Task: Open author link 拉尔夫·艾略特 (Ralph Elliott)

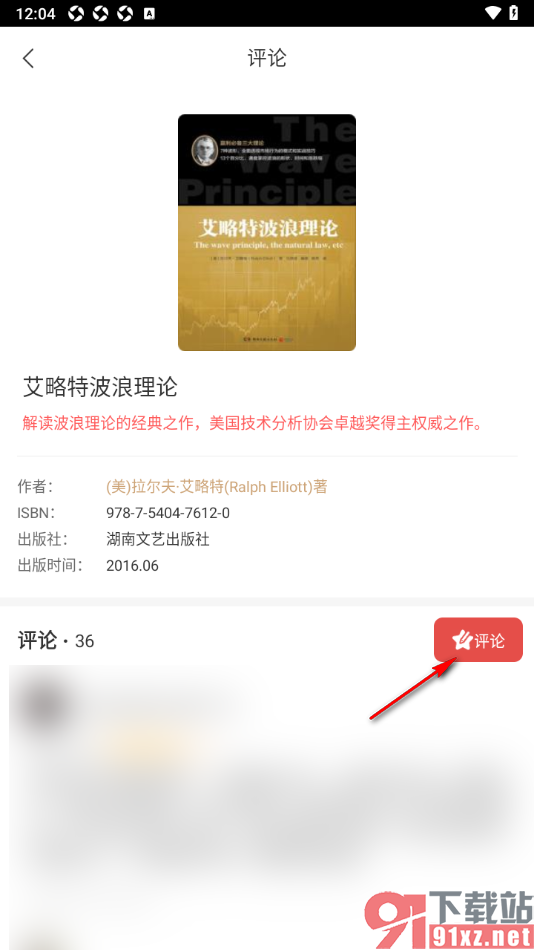Action: pos(216,487)
